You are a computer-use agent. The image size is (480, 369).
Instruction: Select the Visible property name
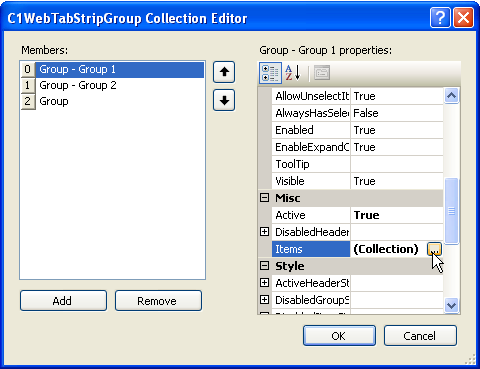pyautogui.click(x=311, y=181)
